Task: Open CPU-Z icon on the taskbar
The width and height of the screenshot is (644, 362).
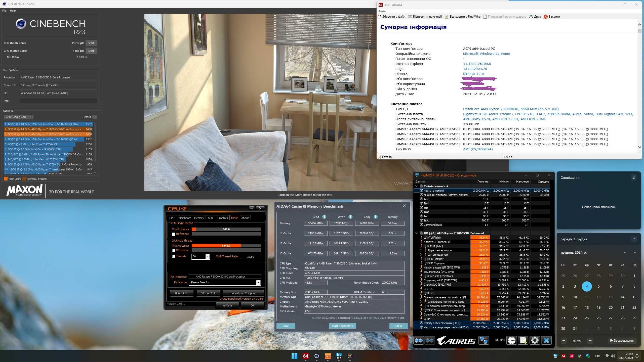Action: pos(328,356)
